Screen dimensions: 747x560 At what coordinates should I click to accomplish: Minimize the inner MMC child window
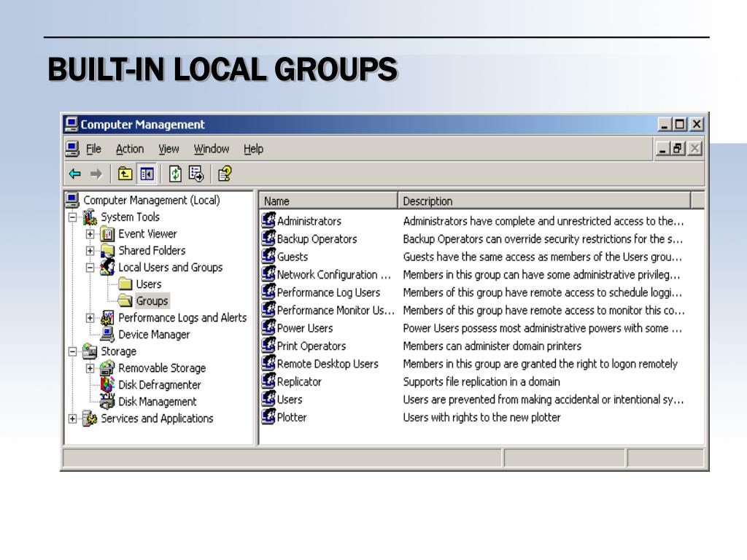tap(662, 149)
